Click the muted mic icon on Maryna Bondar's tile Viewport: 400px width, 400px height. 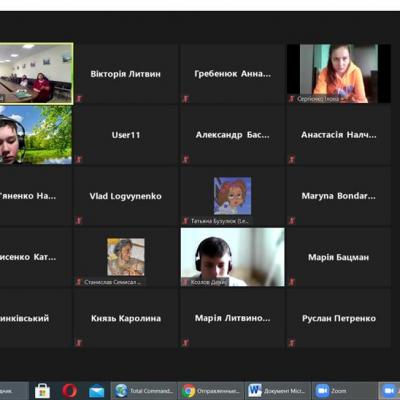[x=292, y=220]
